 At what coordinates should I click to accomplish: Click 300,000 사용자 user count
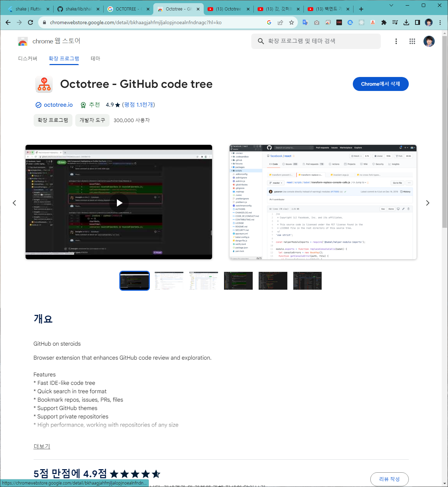(132, 120)
